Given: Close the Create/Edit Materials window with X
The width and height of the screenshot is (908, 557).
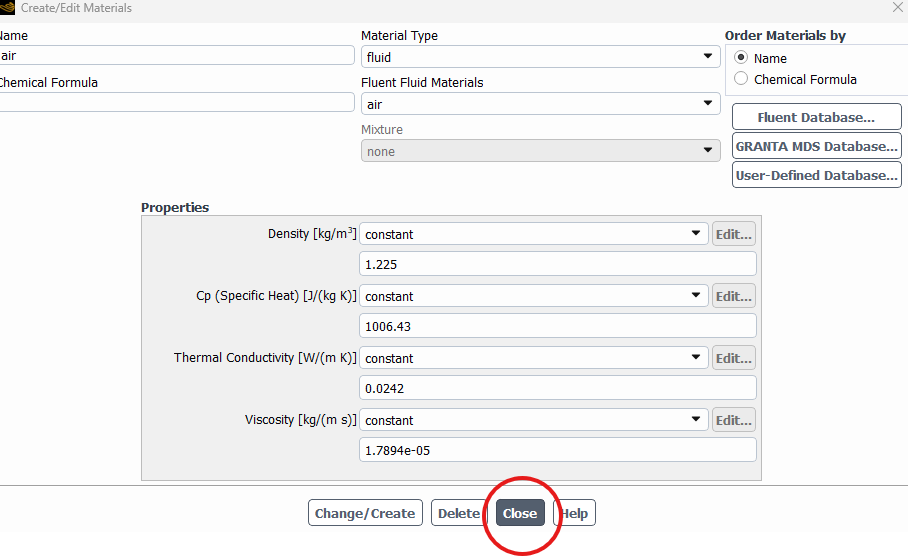Looking at the screenshot, I should coord(898,8).
